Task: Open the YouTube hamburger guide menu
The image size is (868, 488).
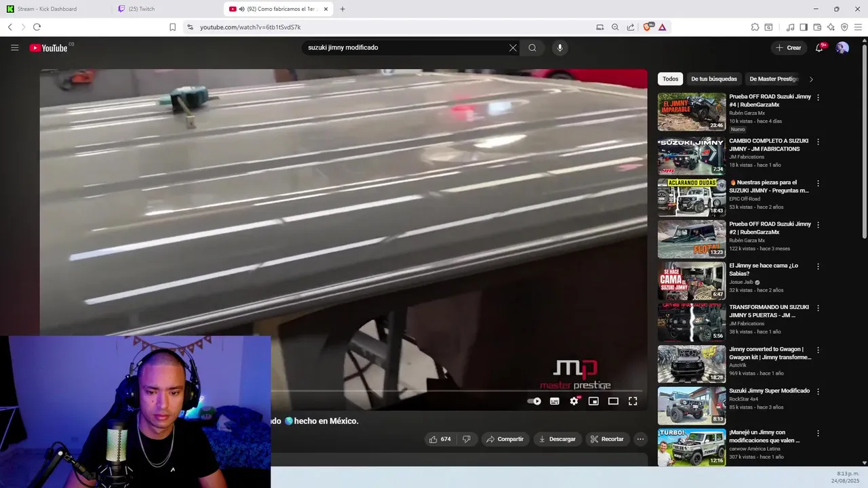Action: (14, 47)
